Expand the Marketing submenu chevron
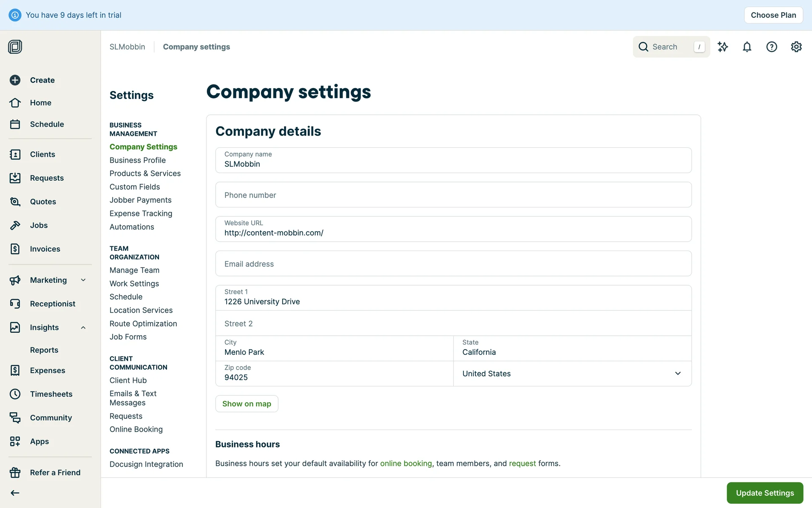 83,280
